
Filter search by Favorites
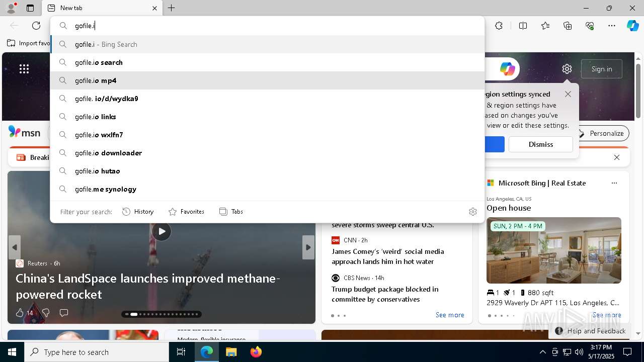[x=186, y=212]
